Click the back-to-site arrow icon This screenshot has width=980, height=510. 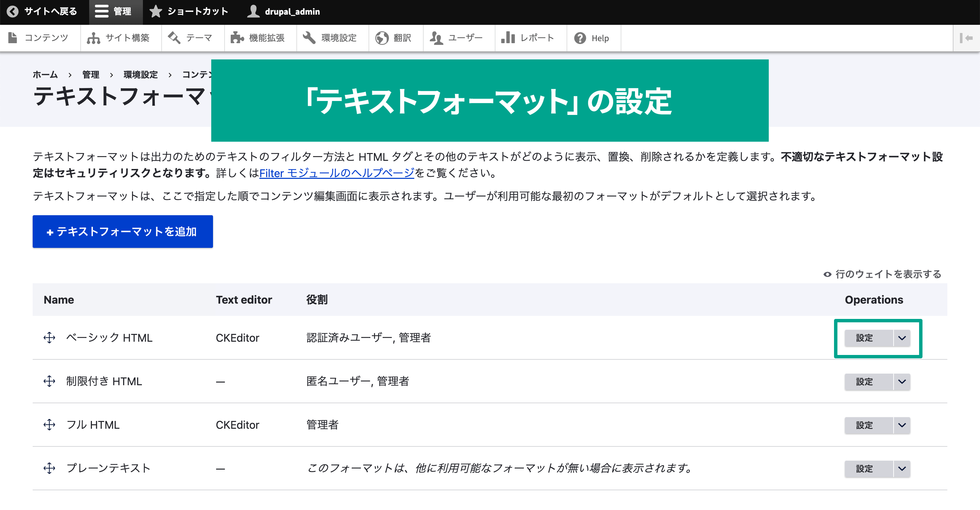[13, 12]
